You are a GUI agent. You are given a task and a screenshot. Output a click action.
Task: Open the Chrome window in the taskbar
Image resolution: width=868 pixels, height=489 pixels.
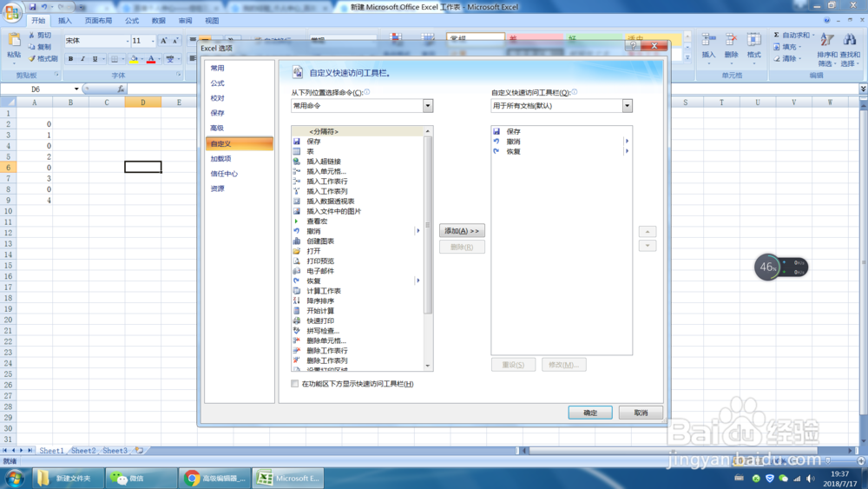[214, 478]
